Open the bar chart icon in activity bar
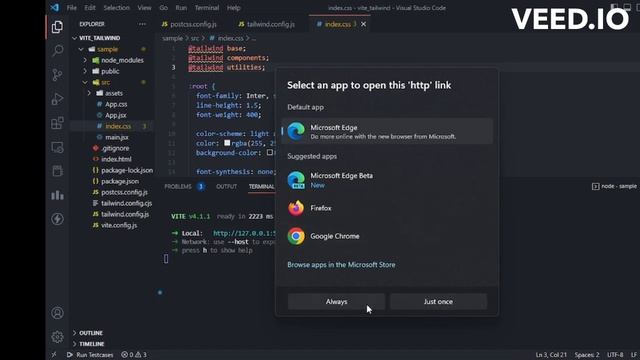The height and width of the screenshot is (360, 640). click(x=57, y=195)
